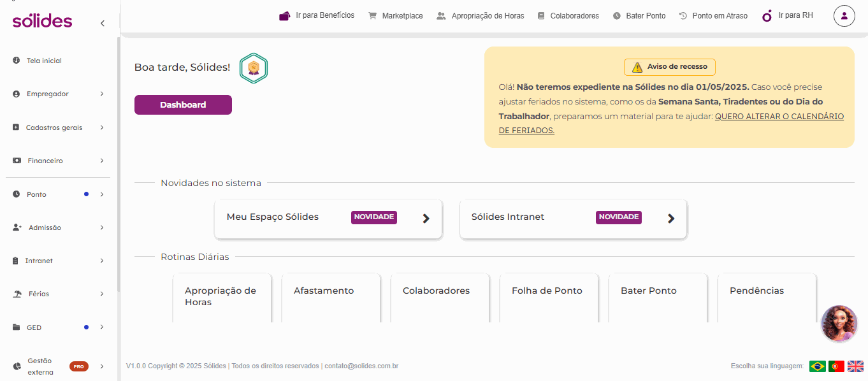Open the virtual assistant avatar chat
The height and width of the screenshot is (381, 868).
coord(839,324)
